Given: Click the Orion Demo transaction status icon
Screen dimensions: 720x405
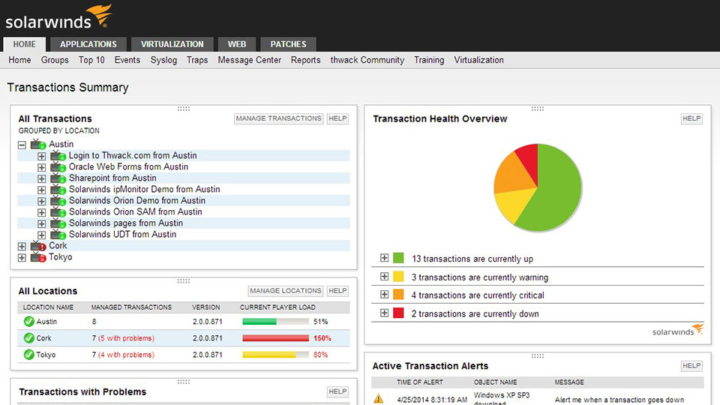Looking at the screenshot, I should pyautogui.click(x=58, y=201).
